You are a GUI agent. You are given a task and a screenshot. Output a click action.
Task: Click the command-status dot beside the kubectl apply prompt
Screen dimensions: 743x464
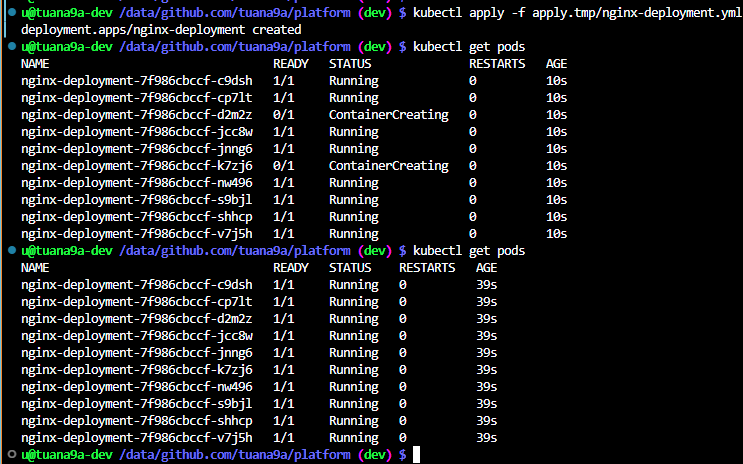click(12, 12)
